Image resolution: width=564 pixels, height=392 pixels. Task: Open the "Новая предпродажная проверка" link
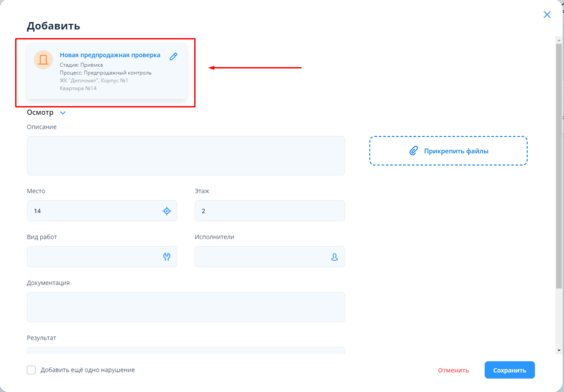(x=110, y=55)
